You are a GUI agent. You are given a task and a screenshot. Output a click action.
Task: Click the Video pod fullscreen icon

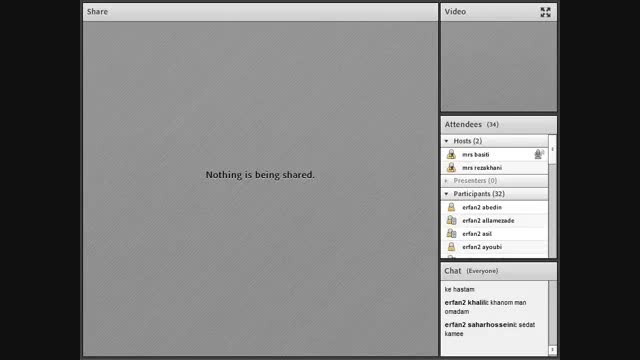545,12
